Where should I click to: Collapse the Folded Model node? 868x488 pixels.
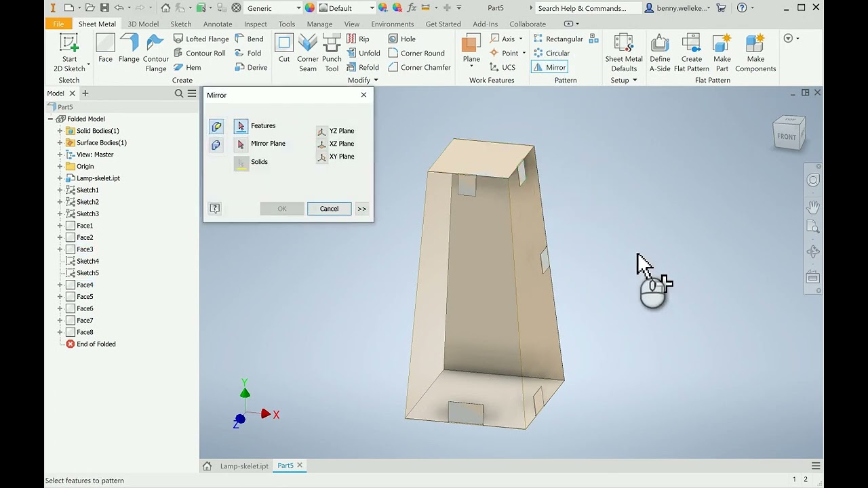pyautogui.click(x=50, y=119)
